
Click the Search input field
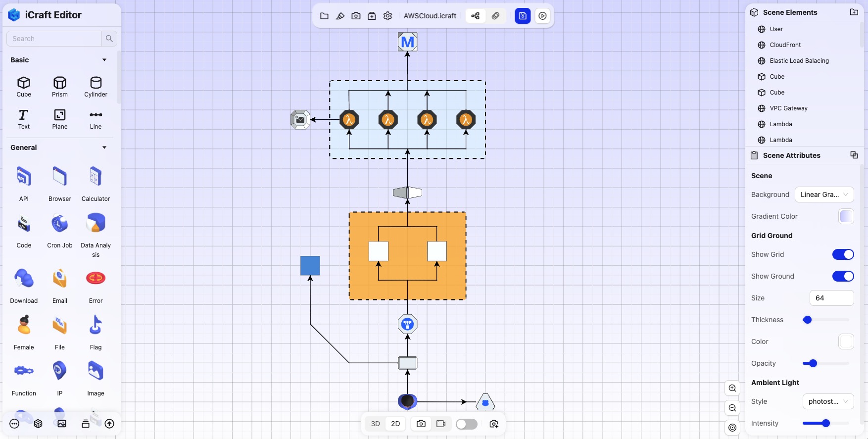coord(54,39)
